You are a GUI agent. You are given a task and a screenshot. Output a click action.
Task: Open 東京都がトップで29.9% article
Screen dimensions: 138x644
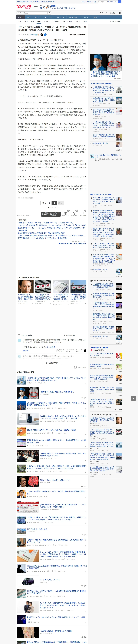click(56, 618)
